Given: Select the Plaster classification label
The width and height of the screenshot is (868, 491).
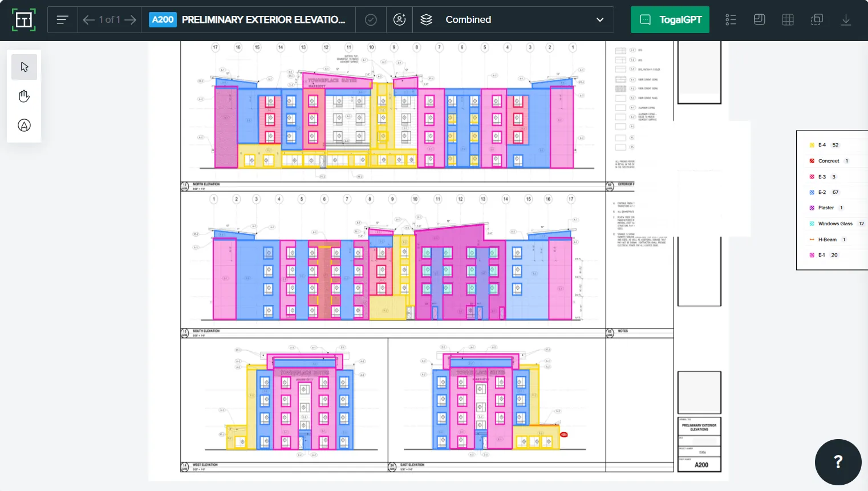Looking at the screenshot, I should click(x=826, y=208).
